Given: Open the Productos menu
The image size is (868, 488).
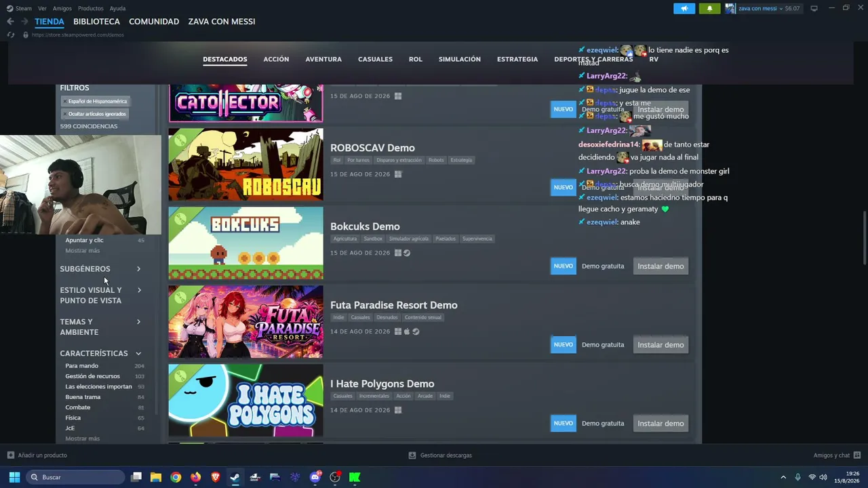Looking at the screenshot, I should (91, 8).
